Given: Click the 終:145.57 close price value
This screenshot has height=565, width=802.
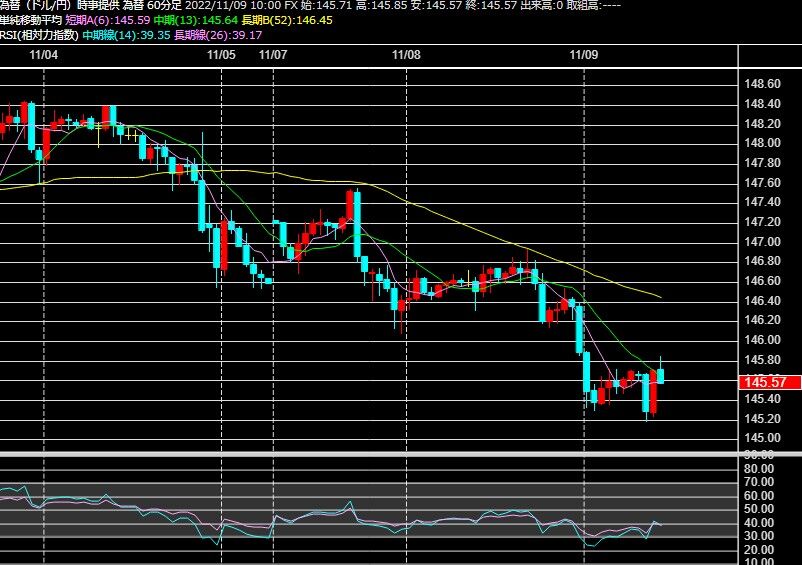Looking at the screenshot, I should click(x=492, y=6).
